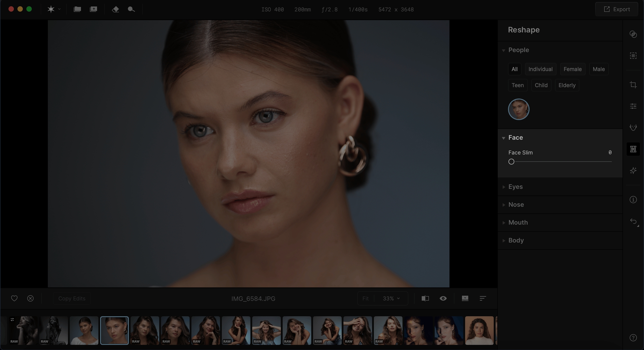Toggle the eye preview visibility icon
This screenshot has width=644, height=350.
click(x=443, y=298)
